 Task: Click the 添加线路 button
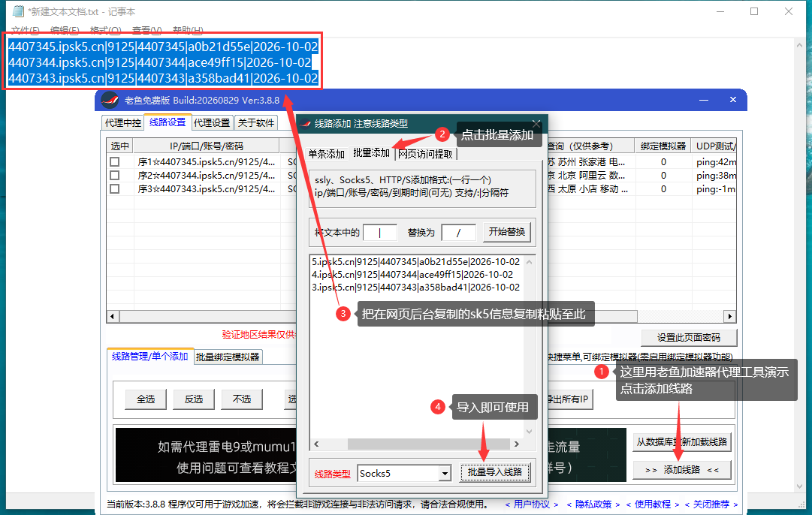(x=682, y=470)
